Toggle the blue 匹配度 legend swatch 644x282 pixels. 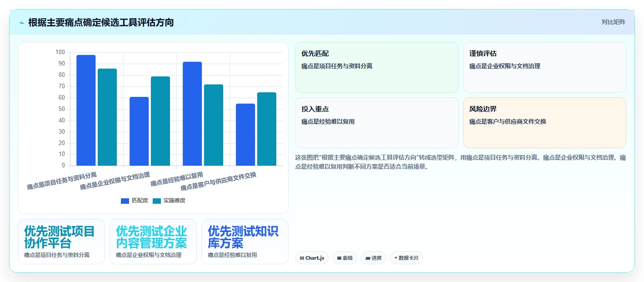pos(125,201)
